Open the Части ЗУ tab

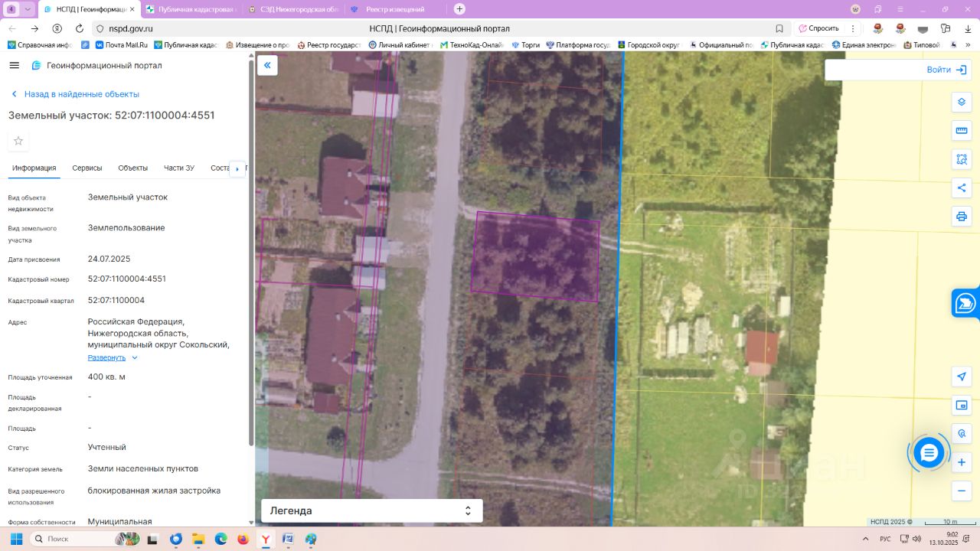(179, 168)
